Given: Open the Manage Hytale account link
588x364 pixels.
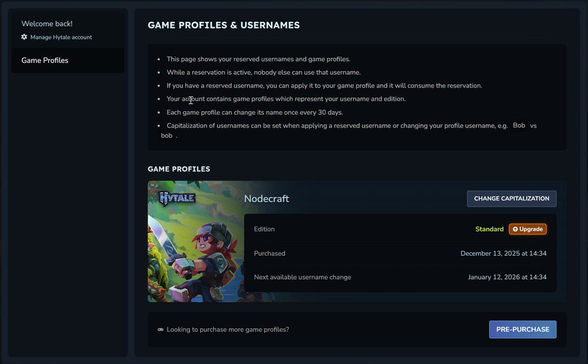Looking at the screenshot, I should click(61, 37).
